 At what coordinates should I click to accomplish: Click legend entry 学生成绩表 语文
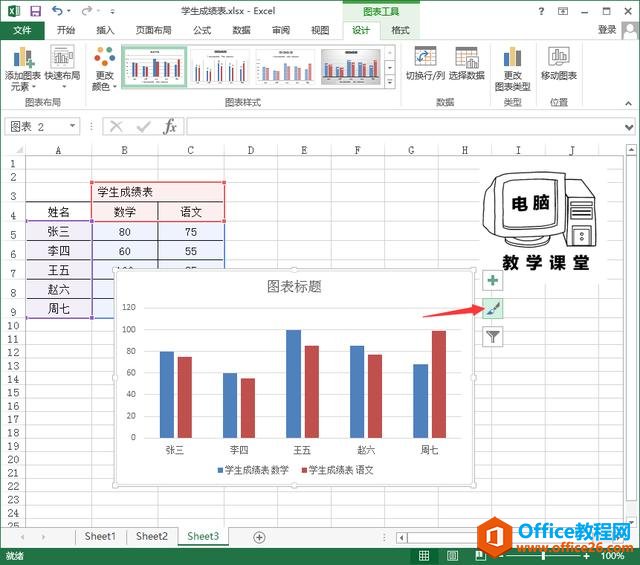(x=337, y=470)
